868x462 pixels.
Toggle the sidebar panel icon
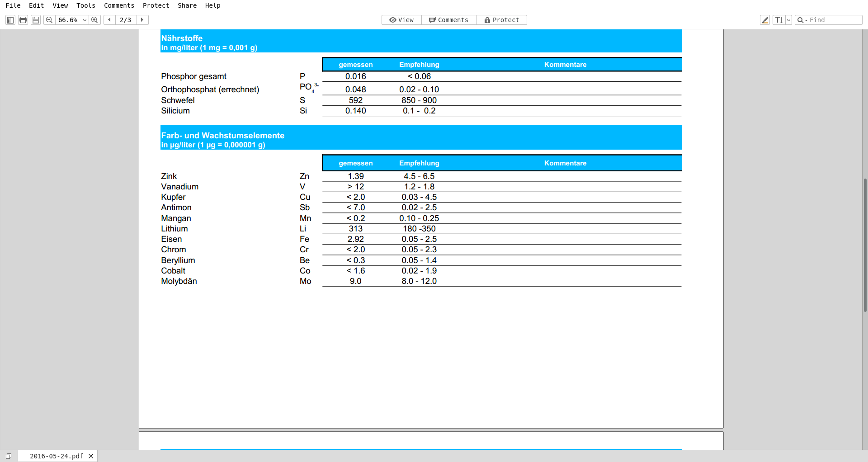coord(10,20)
